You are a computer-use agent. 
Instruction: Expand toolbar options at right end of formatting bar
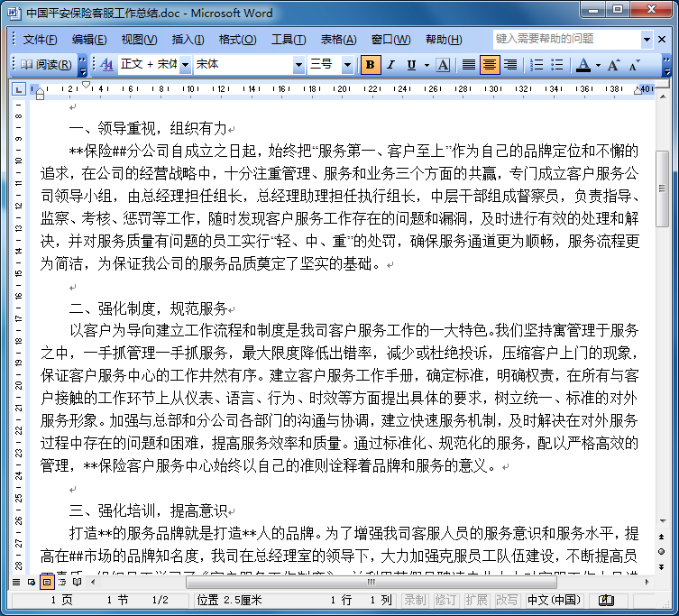(x=666, y=65)
